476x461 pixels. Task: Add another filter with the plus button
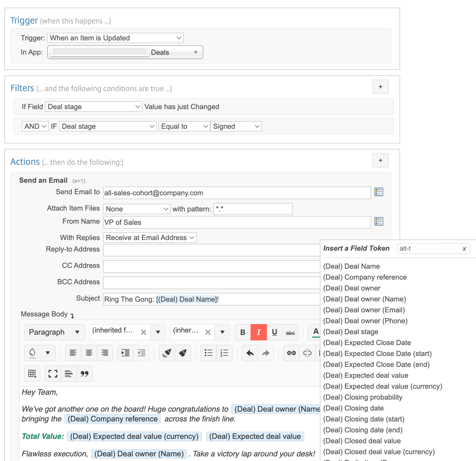pos(380,87)
